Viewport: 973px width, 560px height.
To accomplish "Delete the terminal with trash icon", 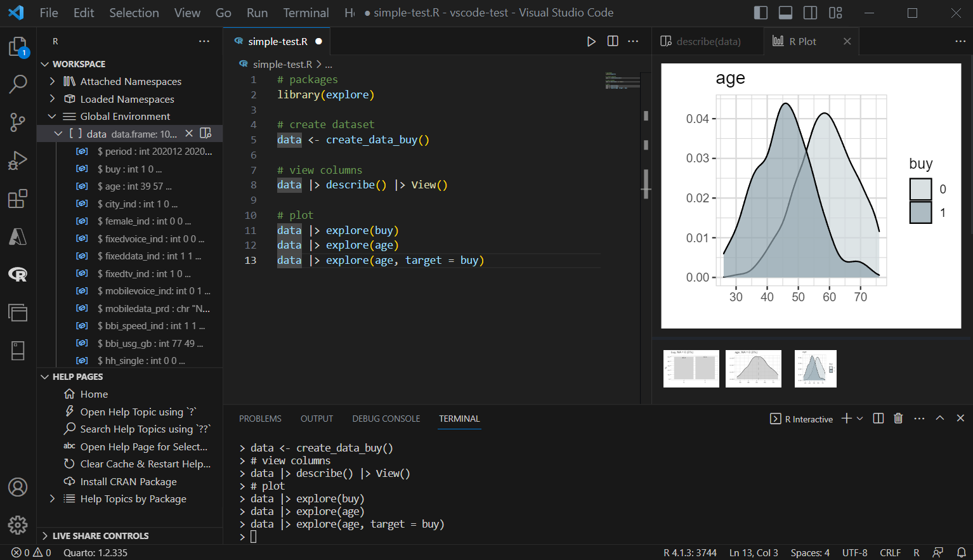I will tap(898, 419).
